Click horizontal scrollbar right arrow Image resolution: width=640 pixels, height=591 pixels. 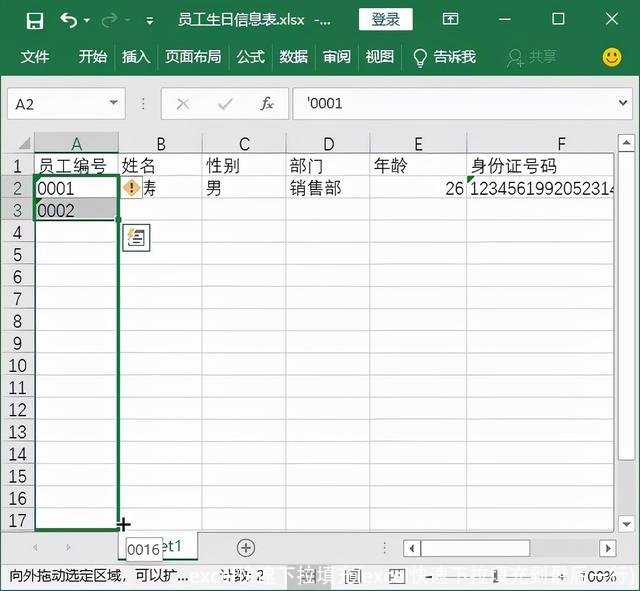[608, 548]
